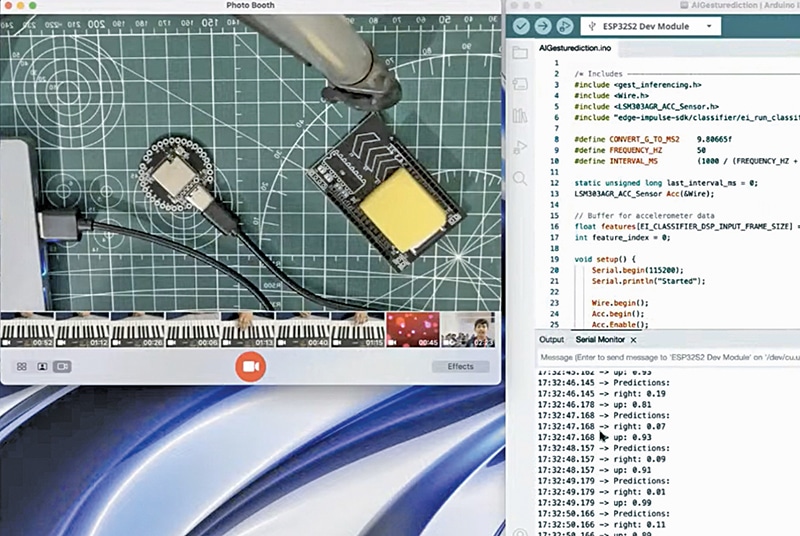Start the Debug tool in toolbar
Screen dimensions: 800x536
coord(565,25)
